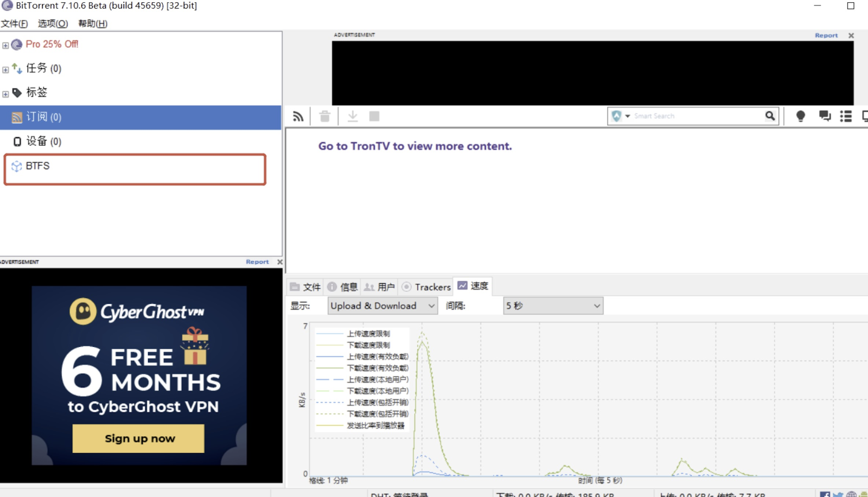The image size is (868, 497).
Task: Click the 下载 speed status bar entry
Action: point(555,494)
